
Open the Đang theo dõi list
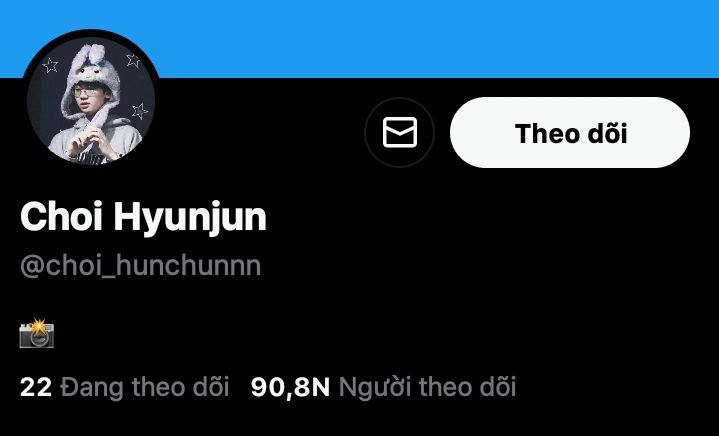pos(124,387)
